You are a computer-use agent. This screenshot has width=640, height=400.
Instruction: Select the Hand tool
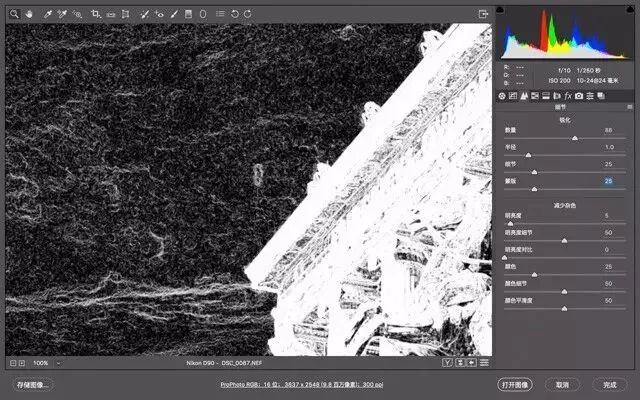(29, 14)
